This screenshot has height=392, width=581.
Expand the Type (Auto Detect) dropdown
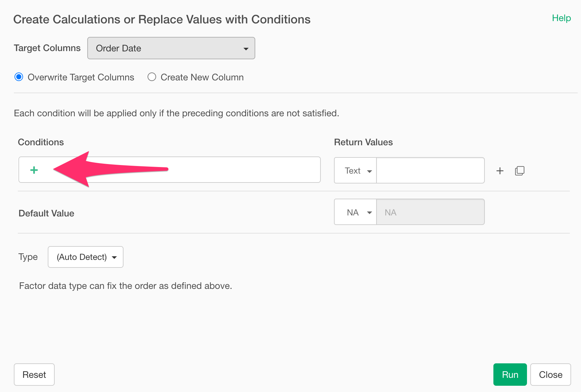(x=85, y=257)
